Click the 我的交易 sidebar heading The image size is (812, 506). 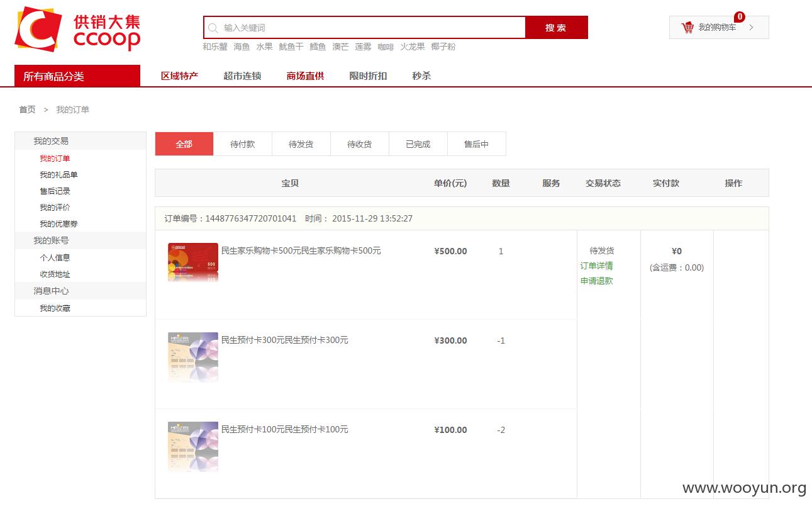(51, 141)
